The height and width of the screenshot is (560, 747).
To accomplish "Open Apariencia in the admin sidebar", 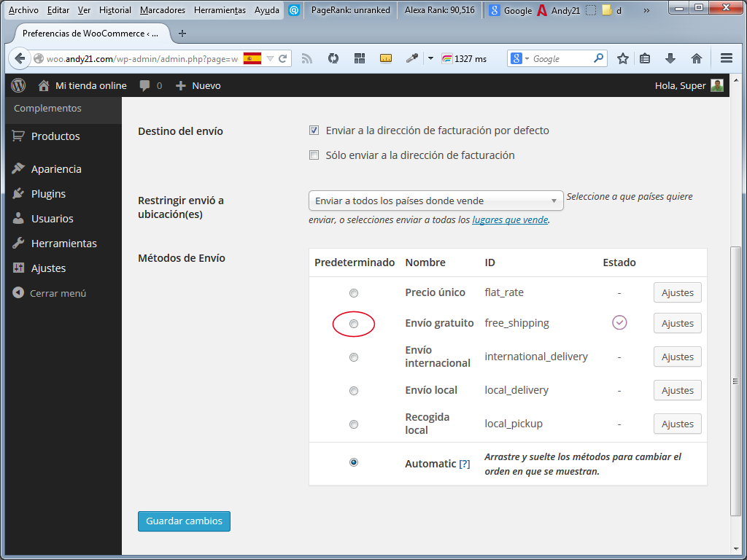I will point(56,169).
